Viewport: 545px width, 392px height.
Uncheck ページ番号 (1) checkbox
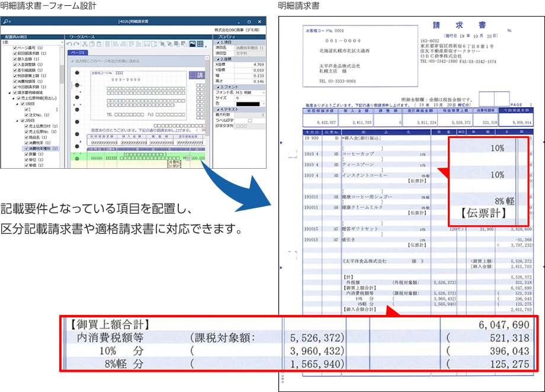coord(15,47)
